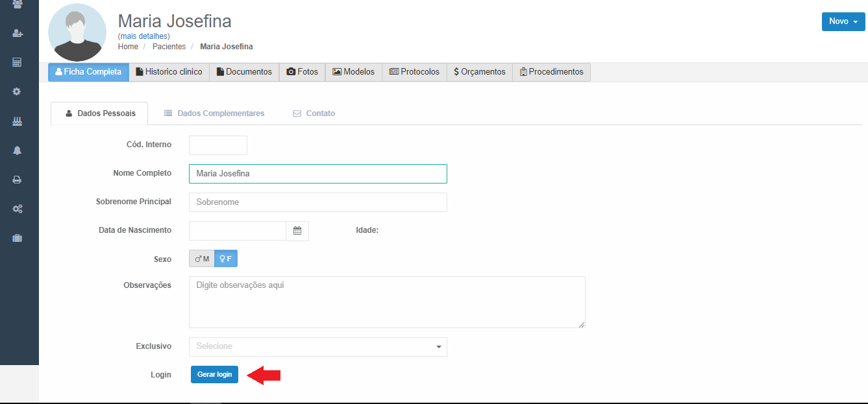868x404 pixels.
Task: Click the 'mais detalhes' link
Action: (144, 36)
